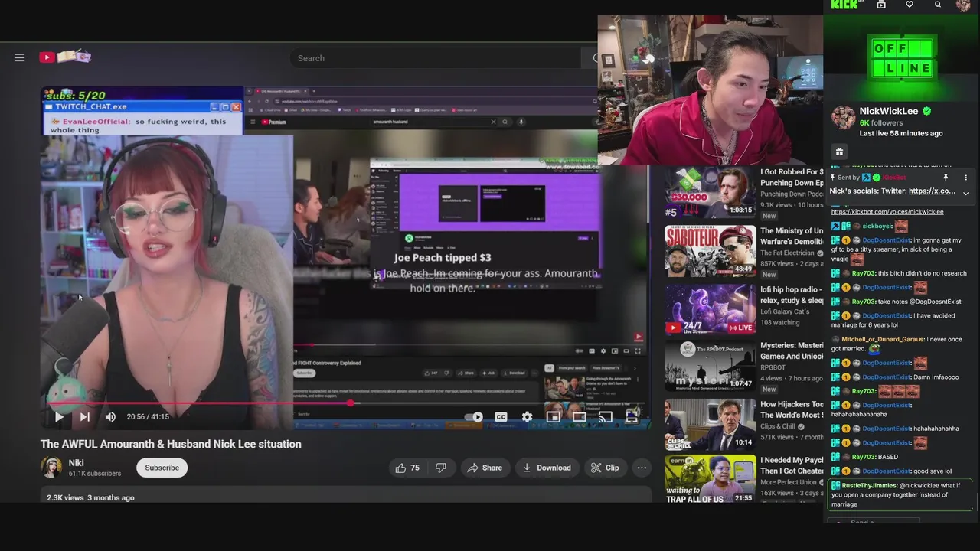Download the video
Image resolution: width=980 pixels, height=551 pixels.
pyautogui.click(x=546, y=468)
